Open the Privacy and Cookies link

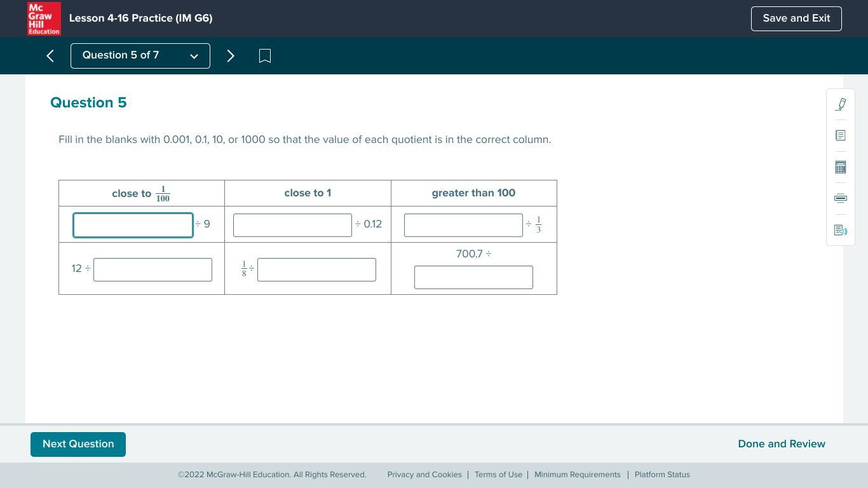point(424,475)
